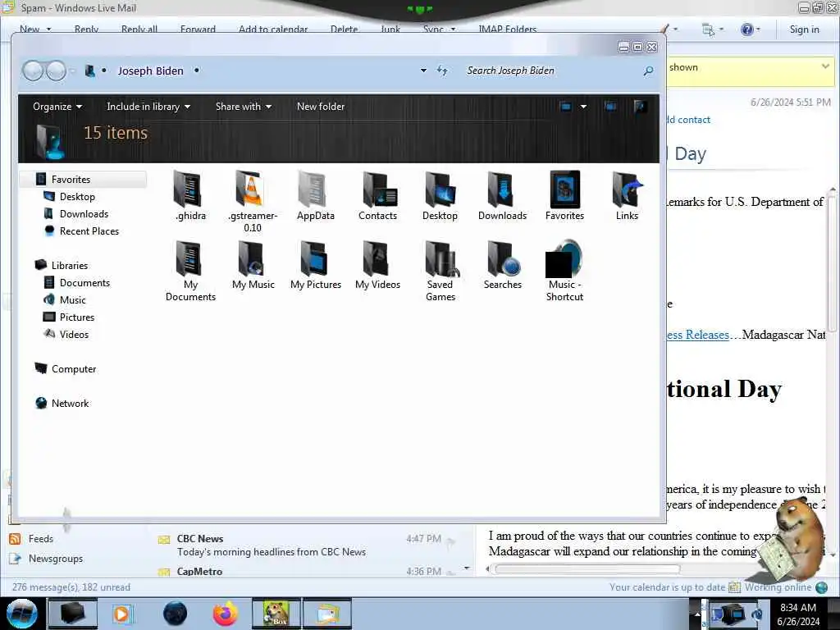Image resolution: width=840 pixels, height=630 pixels.
Task: Open the Saved Games folder
Action: pyautogui.click(x=441, y=271)
